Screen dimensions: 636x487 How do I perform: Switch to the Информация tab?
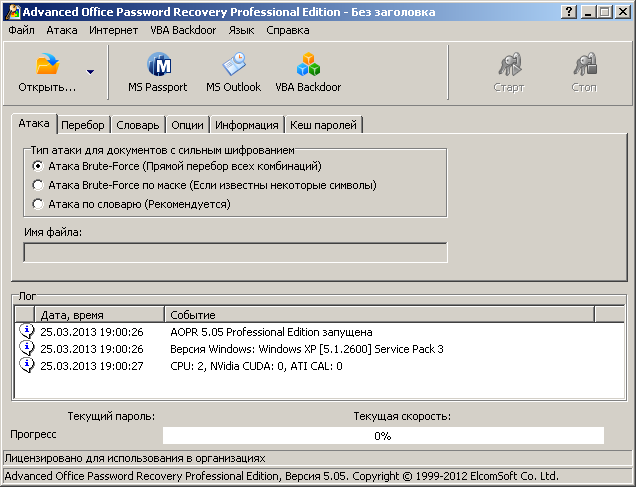tap(247, 125)
